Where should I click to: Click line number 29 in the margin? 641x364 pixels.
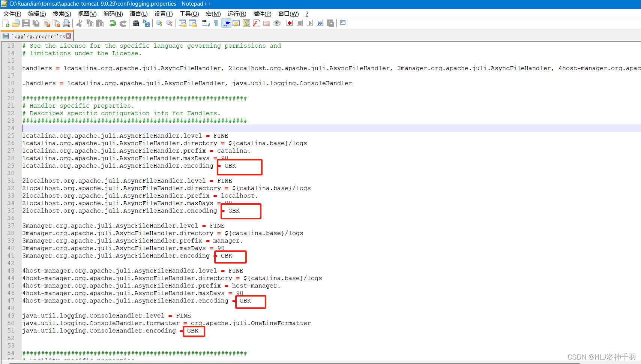pyautogui.click(x=11, y=165)
